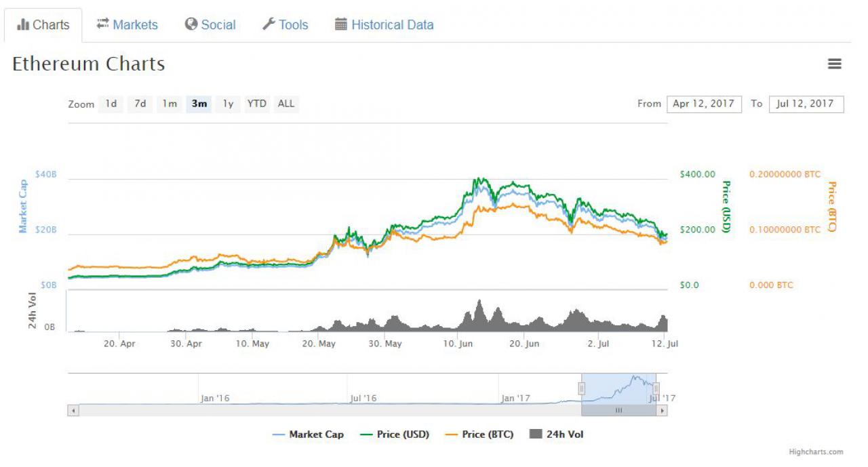Screen dimensions: 868x467
Task: Open the Highcharts.com credit link
Action: (x=816, y=452)
